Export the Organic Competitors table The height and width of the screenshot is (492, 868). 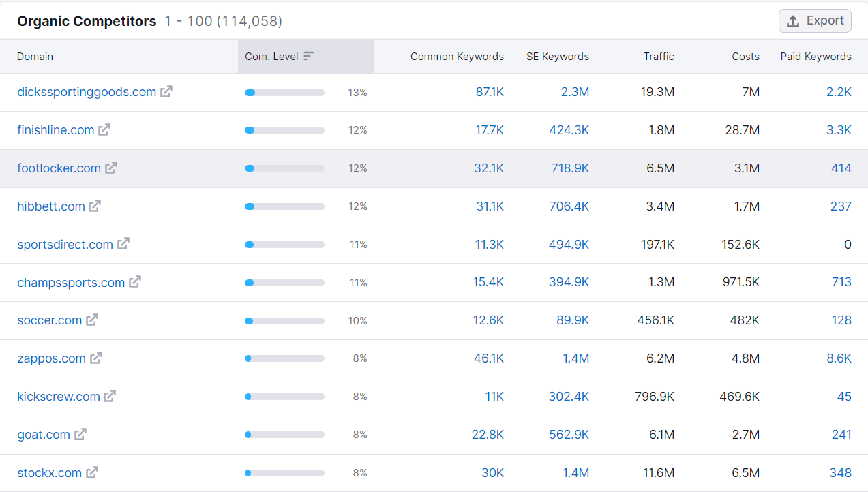pos(815,20)
